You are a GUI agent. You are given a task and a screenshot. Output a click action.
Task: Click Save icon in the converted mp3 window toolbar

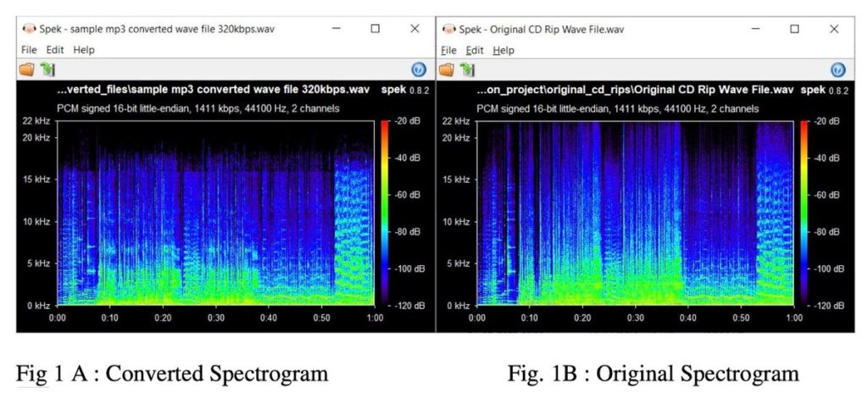tap(47, 69)
